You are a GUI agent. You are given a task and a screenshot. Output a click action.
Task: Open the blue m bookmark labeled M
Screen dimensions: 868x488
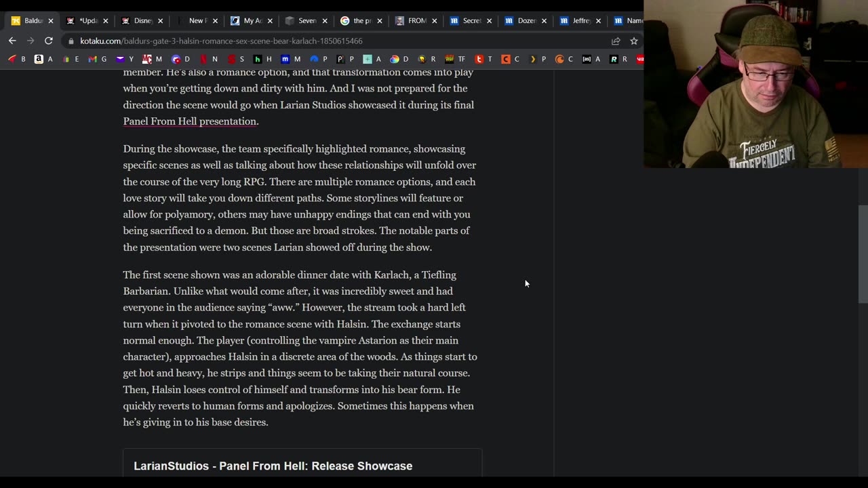click(291, 59)
